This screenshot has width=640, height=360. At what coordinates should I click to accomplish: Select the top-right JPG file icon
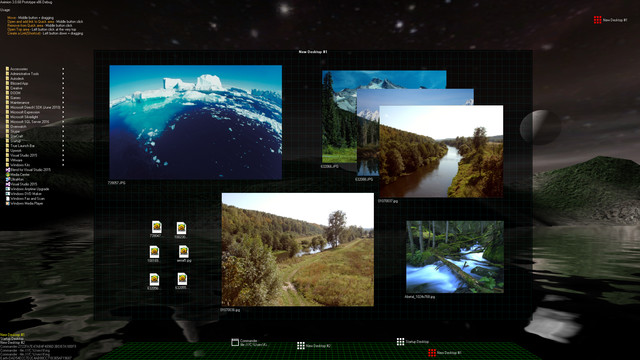pyautogui.click(x=181, y=228)
